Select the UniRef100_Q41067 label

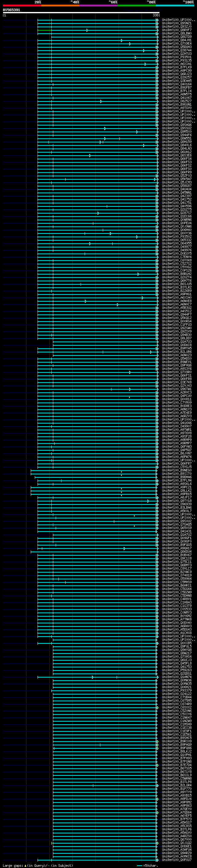176,98
